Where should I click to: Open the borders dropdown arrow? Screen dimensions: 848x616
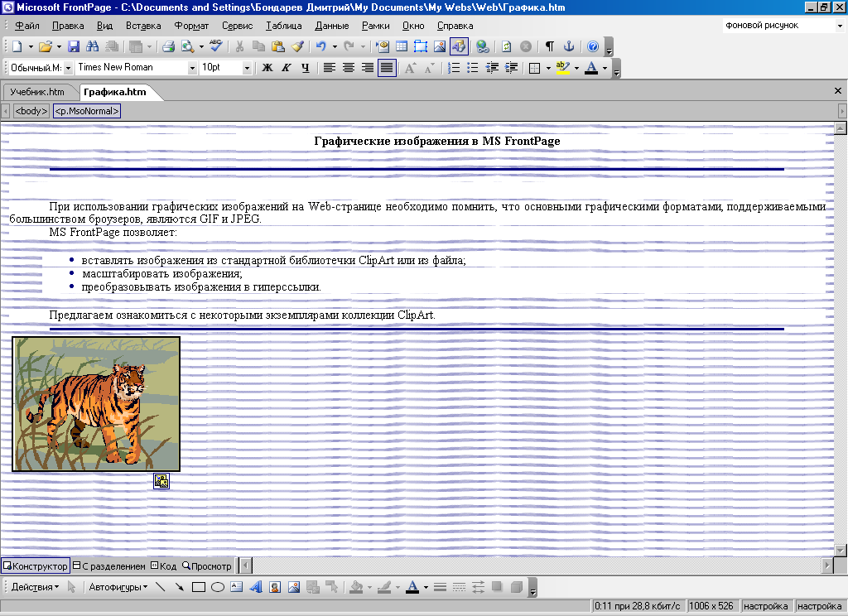(548, 68)
